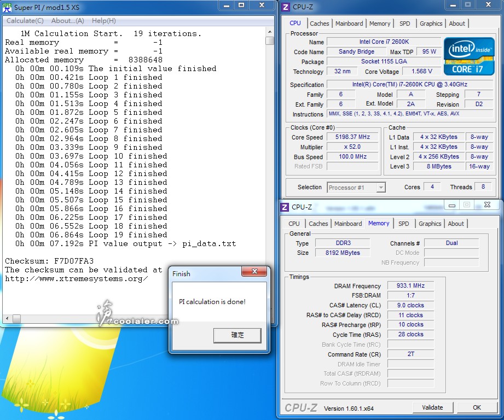
Task: Select Caches tab in the CPU-Z processor window
Action: [320, 24]
